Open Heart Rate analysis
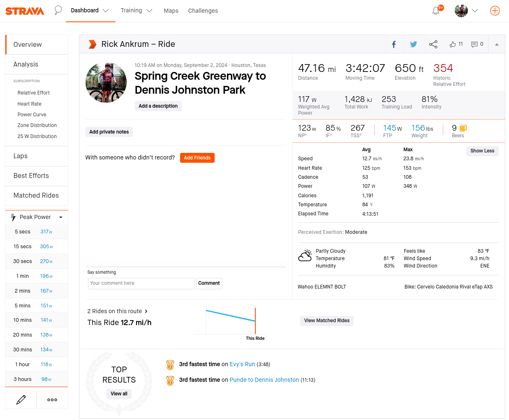Screen dimensions: 509x420 [29, 104]
